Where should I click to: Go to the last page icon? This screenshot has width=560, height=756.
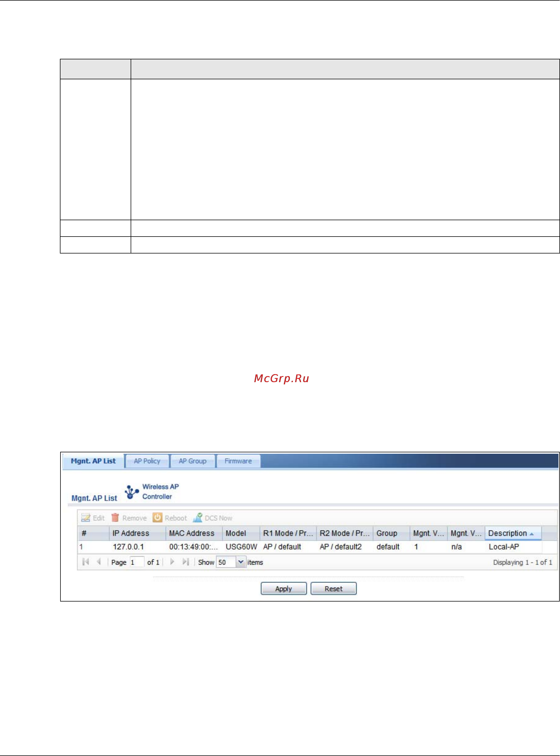pos(186,562)
